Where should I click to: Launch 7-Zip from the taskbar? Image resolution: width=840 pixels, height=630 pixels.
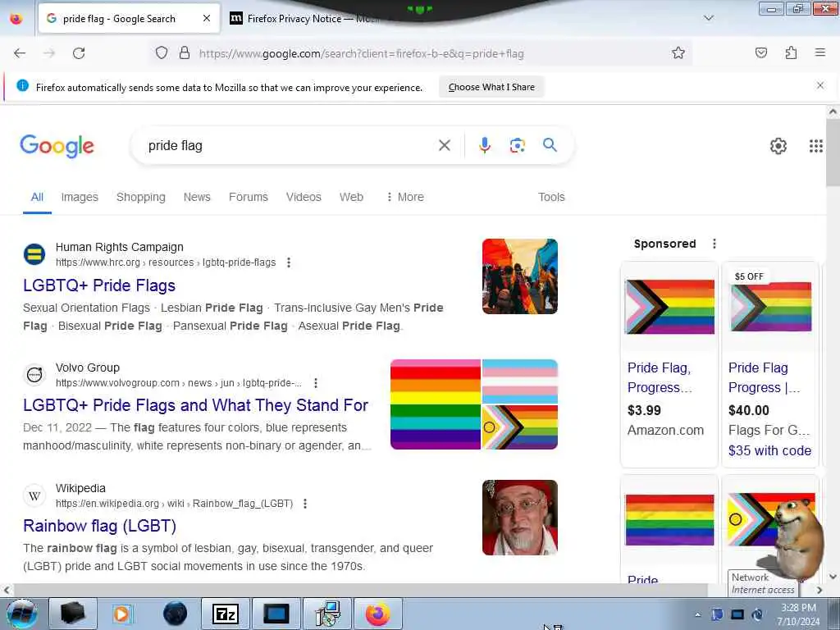(x=225, y=614)
